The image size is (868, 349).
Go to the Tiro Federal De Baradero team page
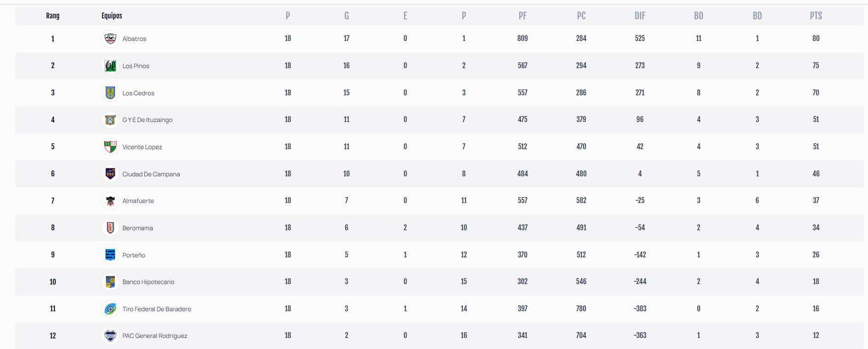[x=157, y=309]
